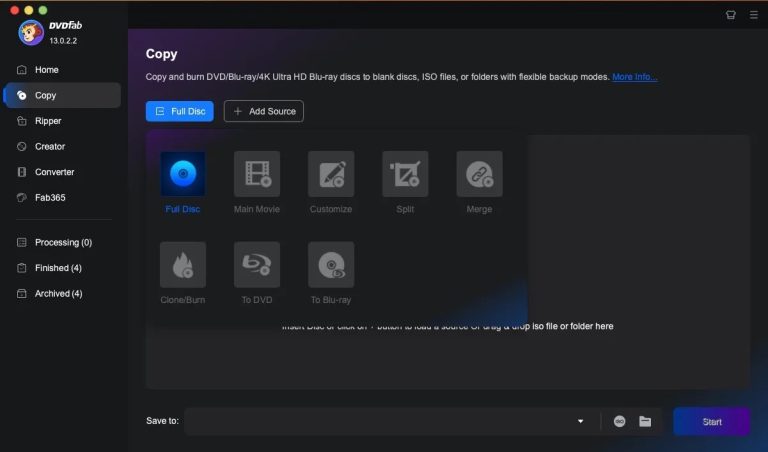This screenshot has height=452, width=768.
Task: Click the ISO image output icon
Action: coord(620,421)
